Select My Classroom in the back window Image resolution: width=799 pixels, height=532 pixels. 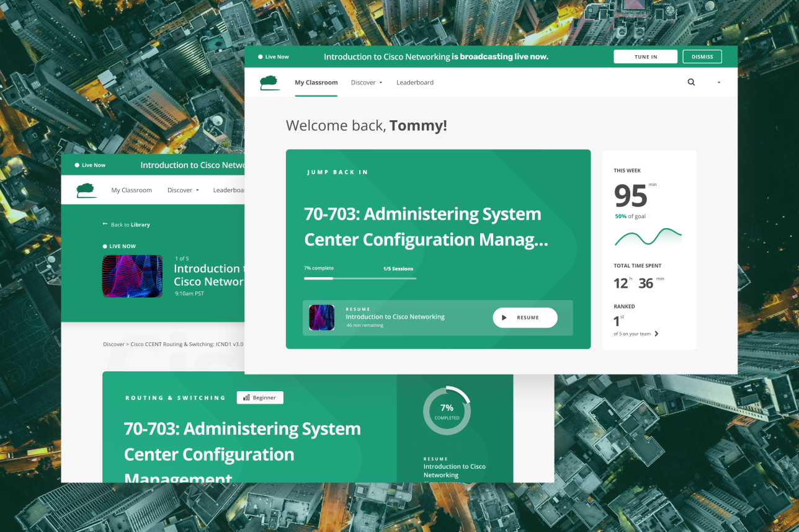point(132,190)
